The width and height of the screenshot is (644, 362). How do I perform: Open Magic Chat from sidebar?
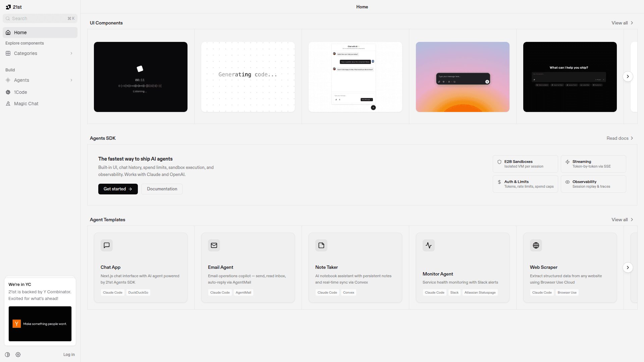point(26,104)
